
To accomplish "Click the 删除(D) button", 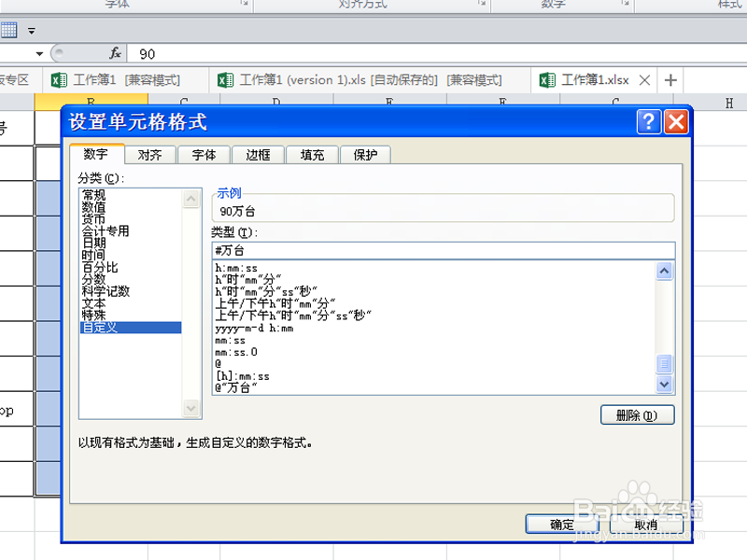I will click(x=637, y=415).
